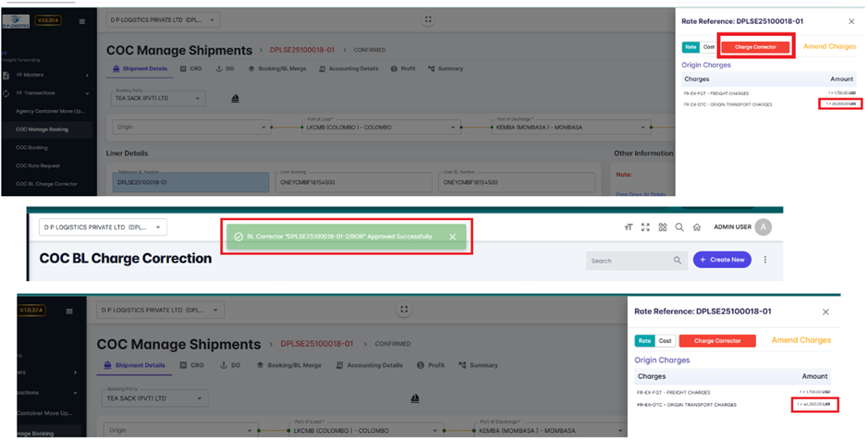Click the magnifier icon left of home icon
The width and height of the screenshot is (868, 441).
pos(679,227)
